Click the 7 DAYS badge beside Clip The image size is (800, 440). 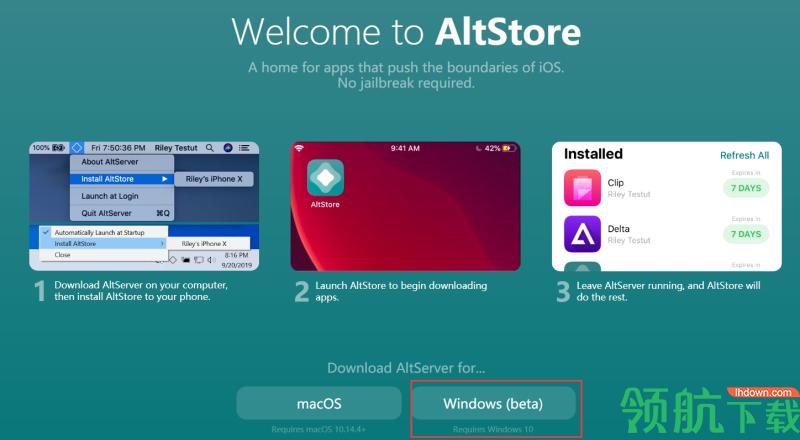(746, 188)
